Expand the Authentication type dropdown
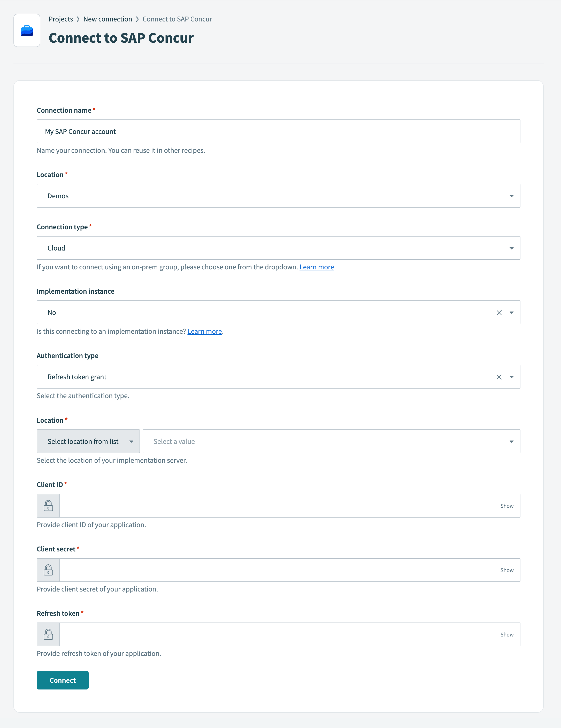The width and height of the screenshot is (561, 728). [512, 376]
